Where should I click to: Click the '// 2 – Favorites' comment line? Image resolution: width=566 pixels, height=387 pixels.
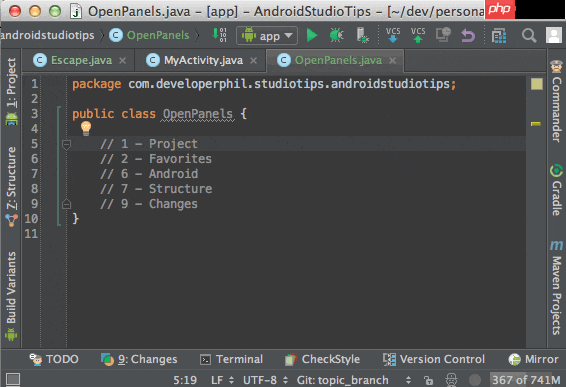click(x=156, y=159)
